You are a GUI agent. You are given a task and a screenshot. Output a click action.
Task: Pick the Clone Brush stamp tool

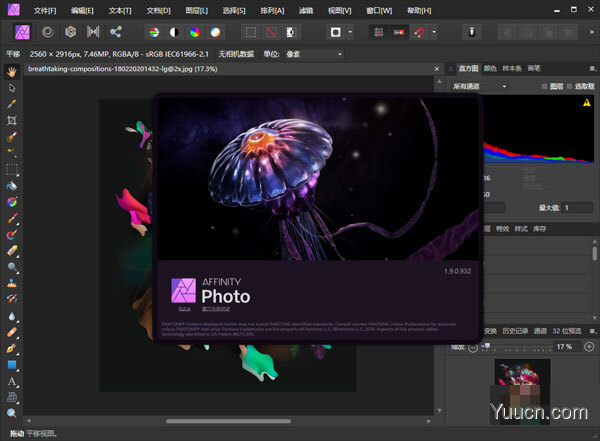point(12,283)
